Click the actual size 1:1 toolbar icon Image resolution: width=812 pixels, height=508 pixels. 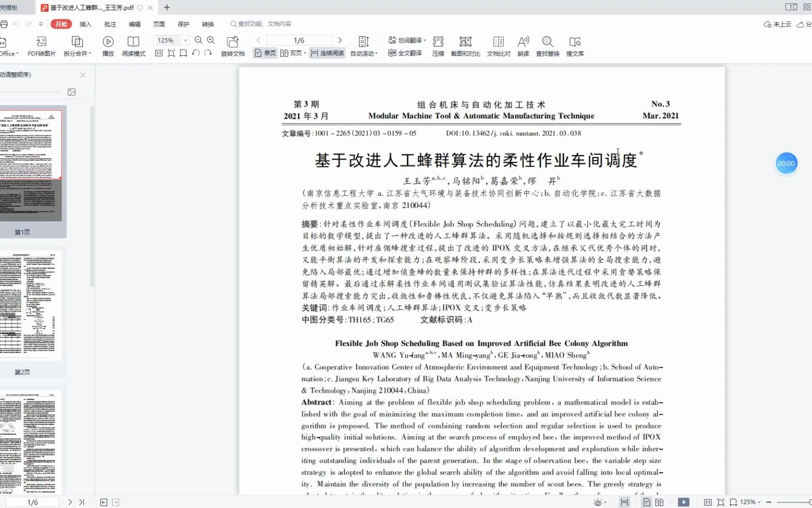pos(159,53)
